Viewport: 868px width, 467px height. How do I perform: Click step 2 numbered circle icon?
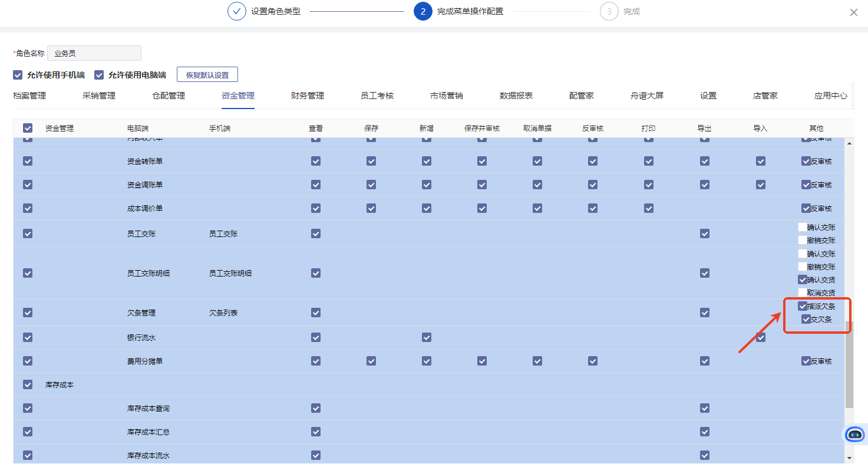423,11
